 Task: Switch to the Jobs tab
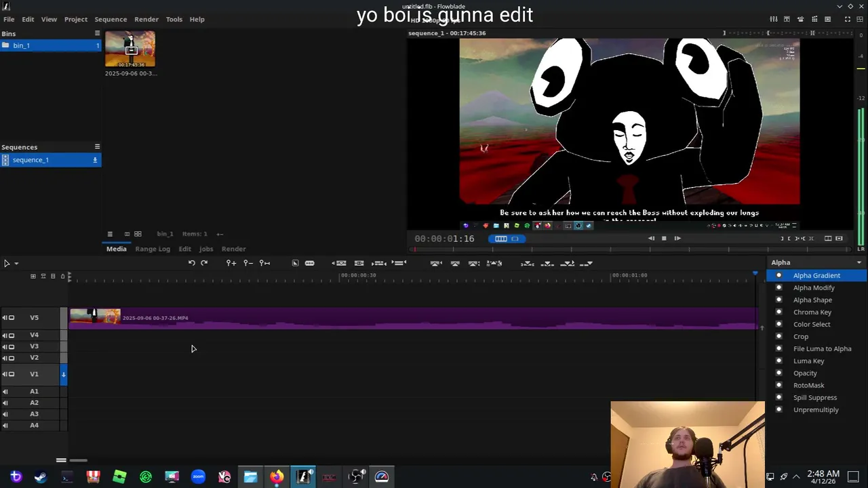(206, 249)
